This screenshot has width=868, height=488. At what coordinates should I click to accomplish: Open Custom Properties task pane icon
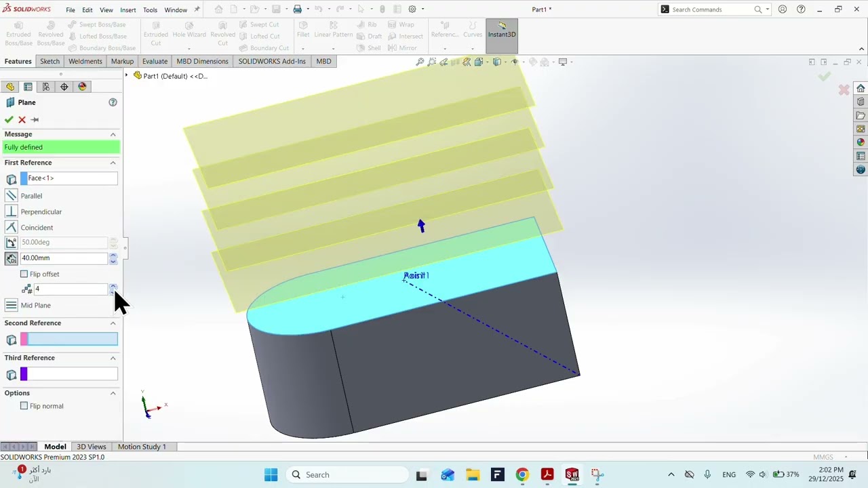[x=861, y=156]
